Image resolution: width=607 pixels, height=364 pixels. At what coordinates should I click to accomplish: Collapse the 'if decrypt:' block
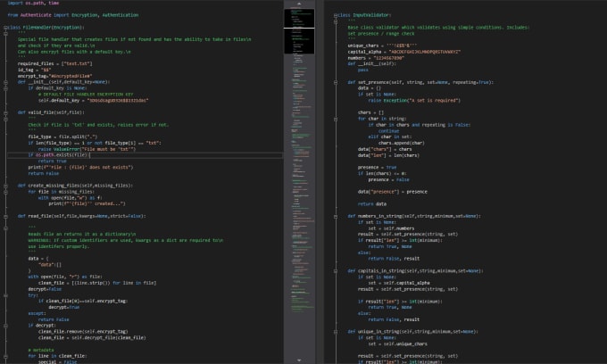(6, 326)
